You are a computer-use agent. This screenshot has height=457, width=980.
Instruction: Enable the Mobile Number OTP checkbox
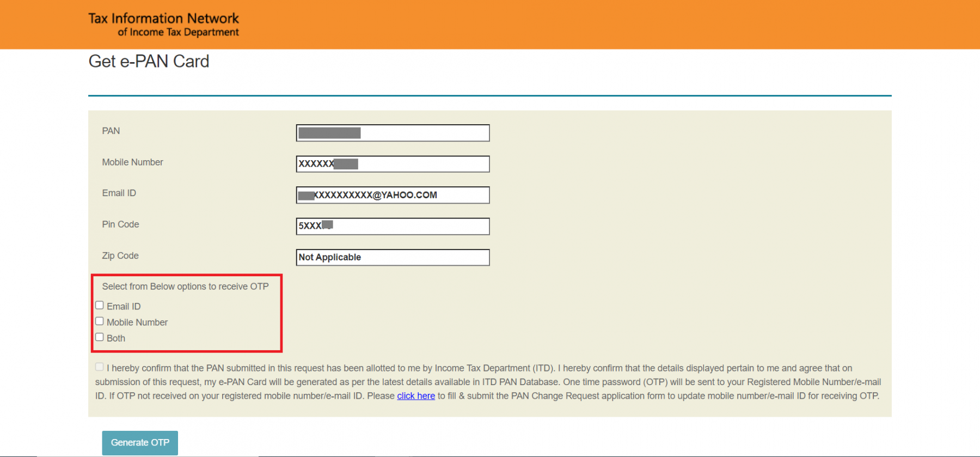coord(100,321)
